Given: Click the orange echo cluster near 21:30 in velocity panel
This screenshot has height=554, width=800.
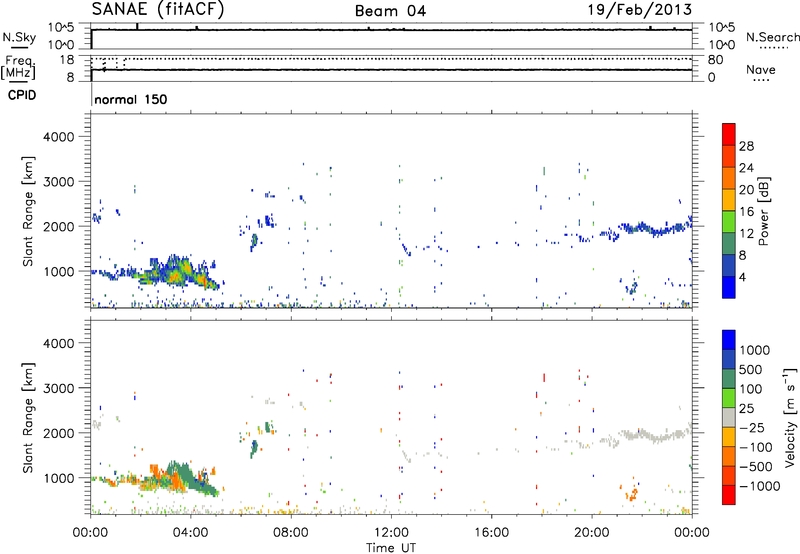Looking at the screenshot, I should click(632, 493).
